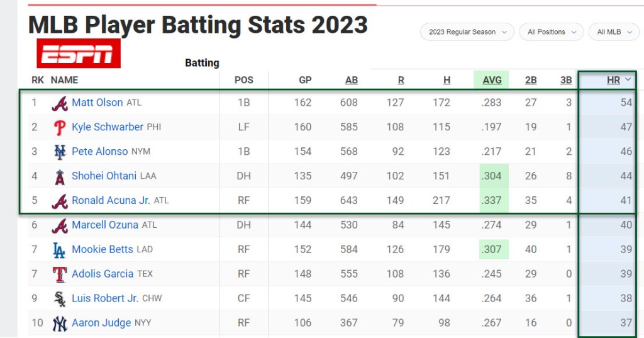Screen dimensions: 644x338
Task: Open Ronald Acuna Jr.'s player link
Action: 111,201
